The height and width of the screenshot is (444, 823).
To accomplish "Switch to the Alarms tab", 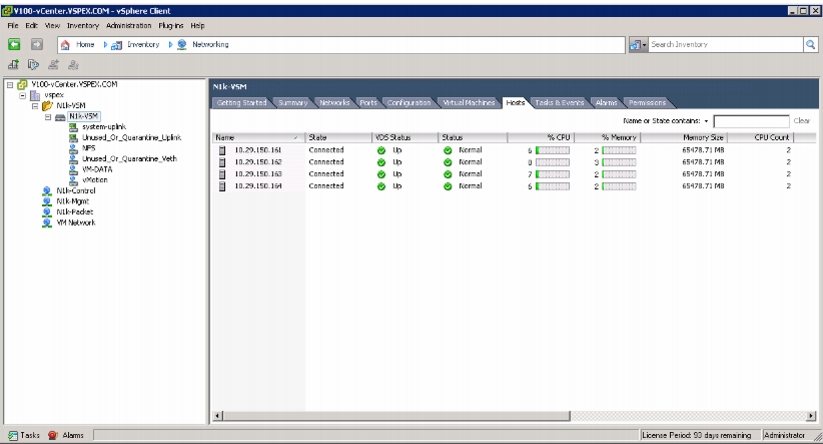I will tap(606, 103).
